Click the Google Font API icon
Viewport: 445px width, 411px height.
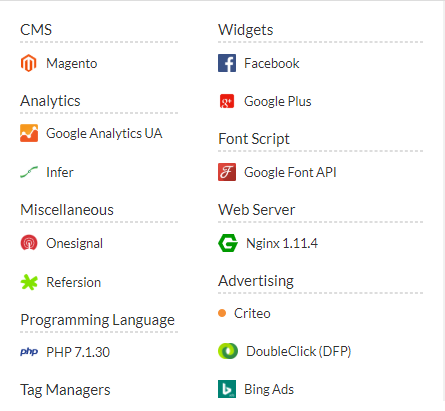click(227, 172)
